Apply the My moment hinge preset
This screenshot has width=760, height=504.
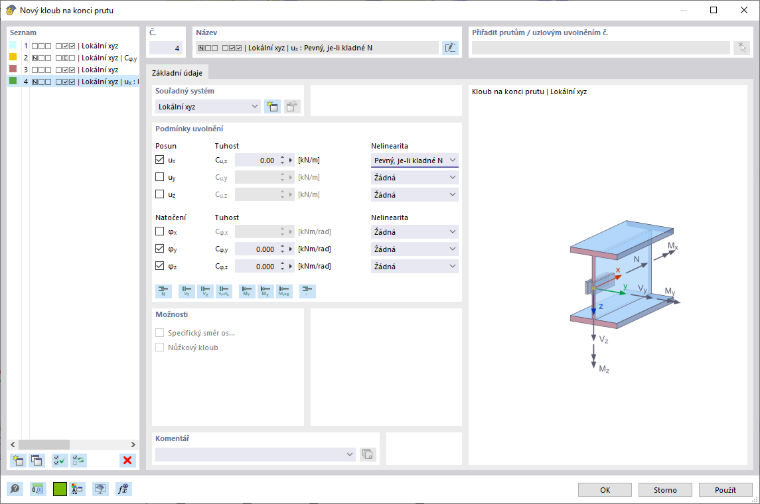coord(247,291)
